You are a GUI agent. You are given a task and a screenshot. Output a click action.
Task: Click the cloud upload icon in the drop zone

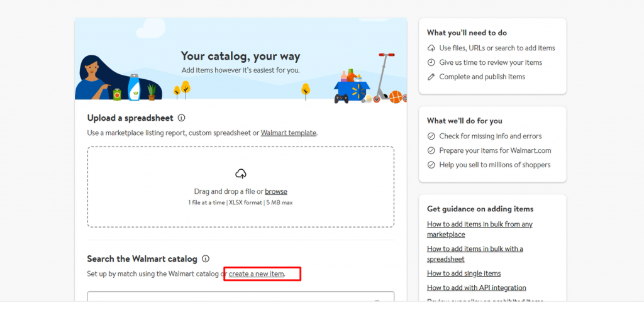coord(240,174)
